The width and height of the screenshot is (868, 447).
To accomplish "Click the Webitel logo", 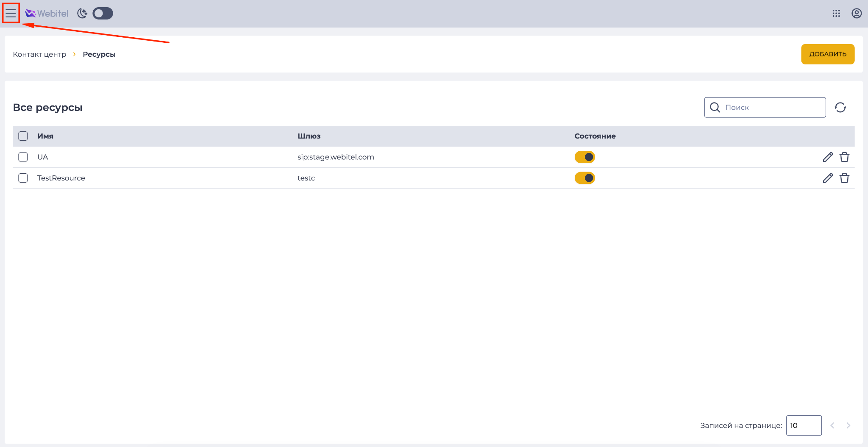I will (47, 14).
